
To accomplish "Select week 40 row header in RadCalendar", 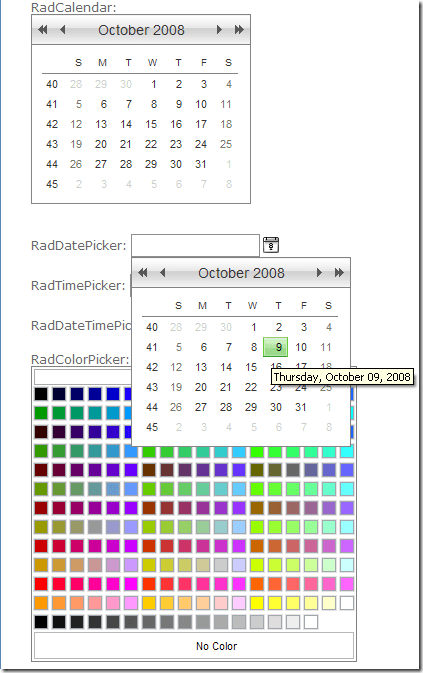I will [x=52, y=84].
